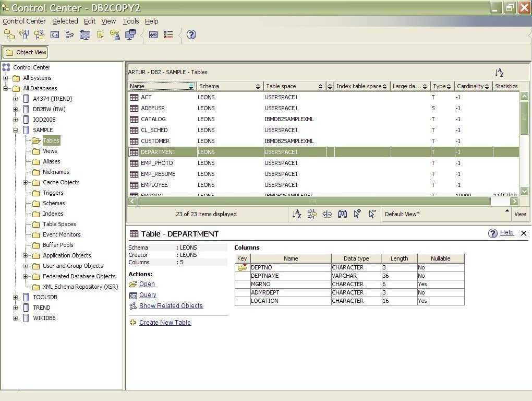Open the Edit menu
The height and width of the screenshot is (401, 532).
coord(90,21)
